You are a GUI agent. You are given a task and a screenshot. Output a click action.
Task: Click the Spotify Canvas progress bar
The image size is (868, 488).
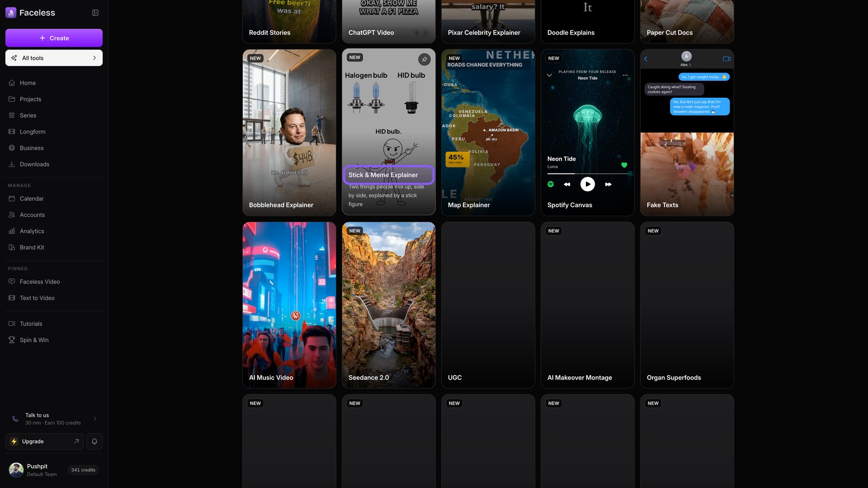pyautogui.click(x=588, y=174)
